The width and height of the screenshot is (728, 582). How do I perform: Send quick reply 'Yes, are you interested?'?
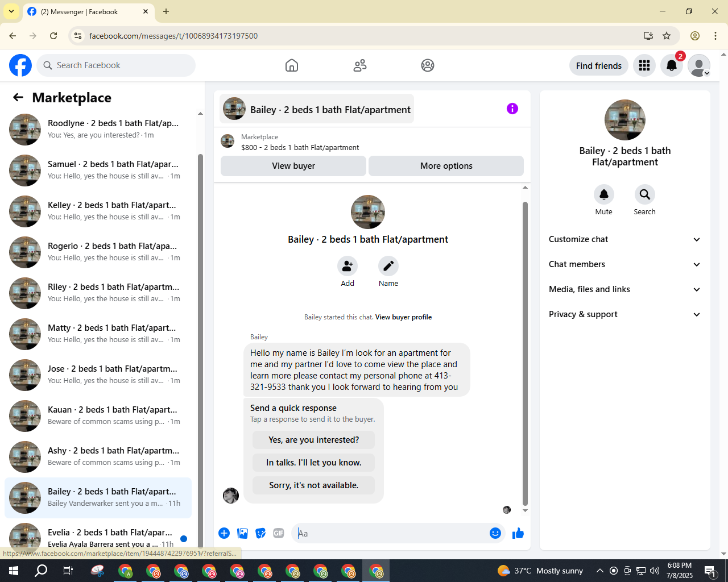click(314, 440)
